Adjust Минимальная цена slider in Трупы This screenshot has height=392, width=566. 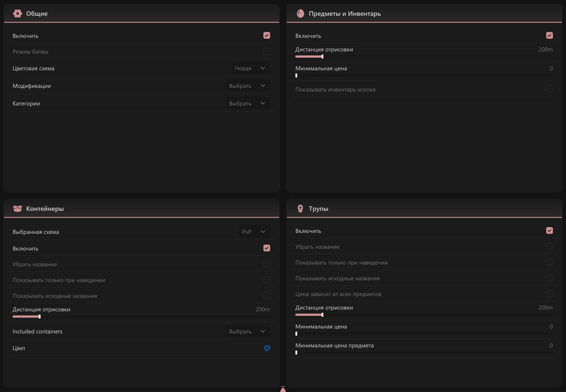coord(424,334)
